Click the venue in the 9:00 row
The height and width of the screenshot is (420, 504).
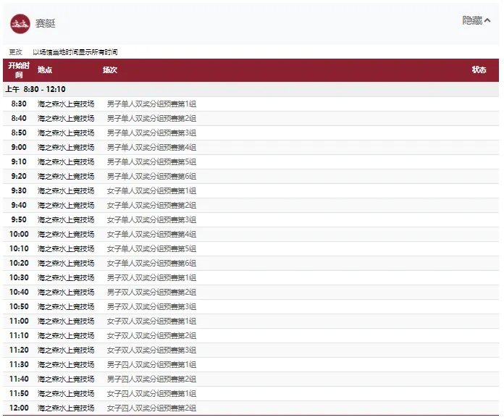point(66,148)
